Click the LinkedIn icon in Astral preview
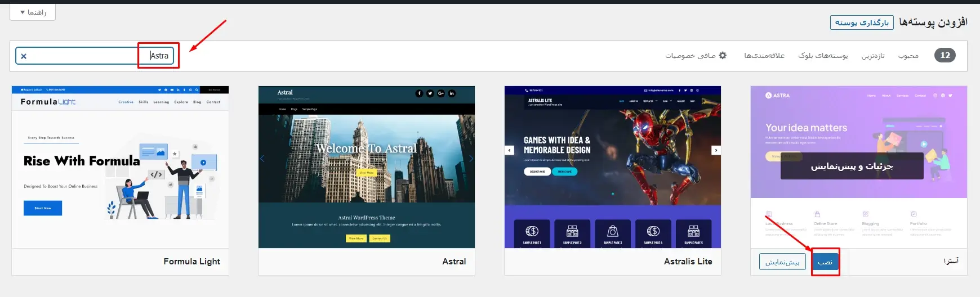 tap(452, 93)
